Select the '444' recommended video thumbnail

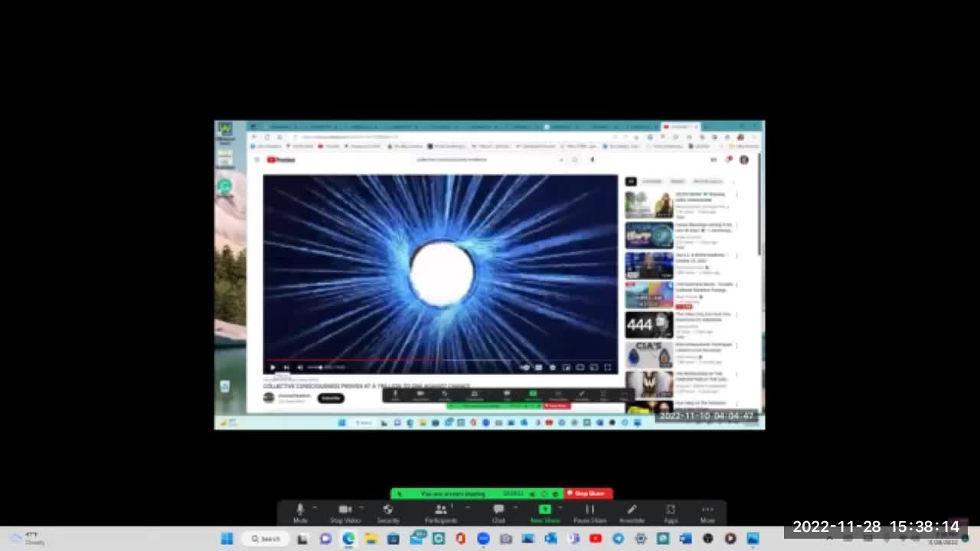[649, 324]
